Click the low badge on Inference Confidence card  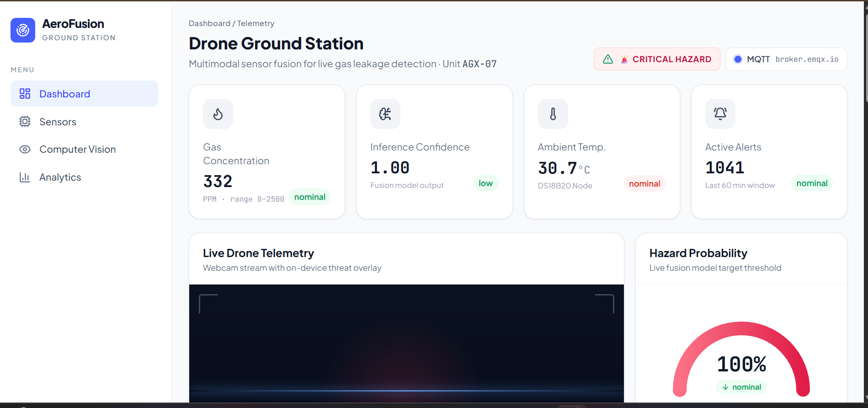(x=485, y=183)
